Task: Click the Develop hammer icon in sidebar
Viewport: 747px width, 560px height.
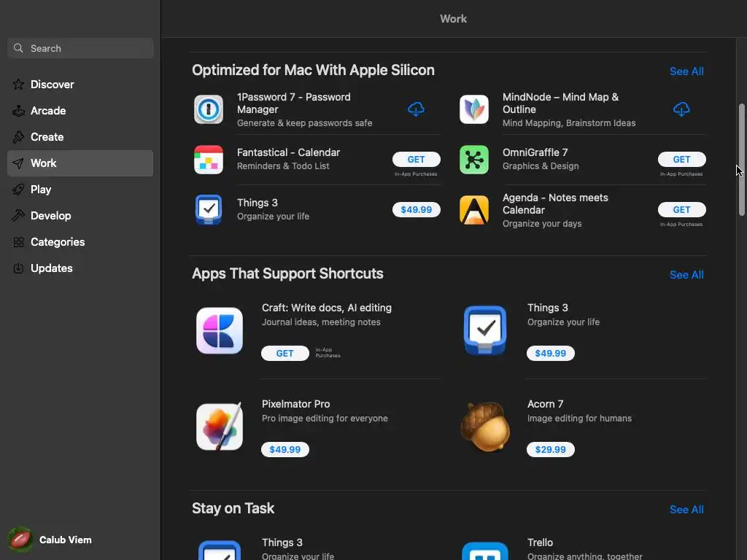Action: click(18, 216)
